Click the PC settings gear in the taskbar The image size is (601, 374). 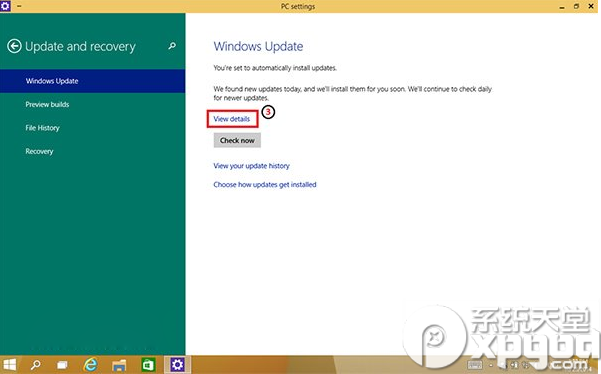click(x=177, y=365)
